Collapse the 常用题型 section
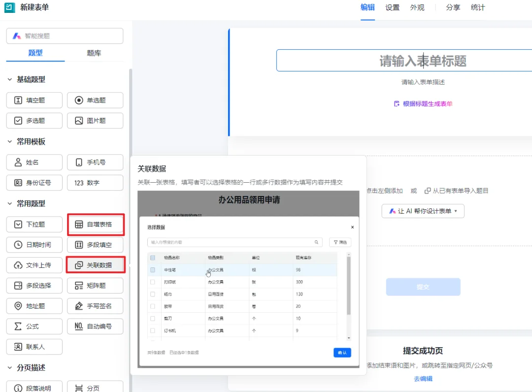This screenshot has width=532, height=392. [x=9, y=203]
